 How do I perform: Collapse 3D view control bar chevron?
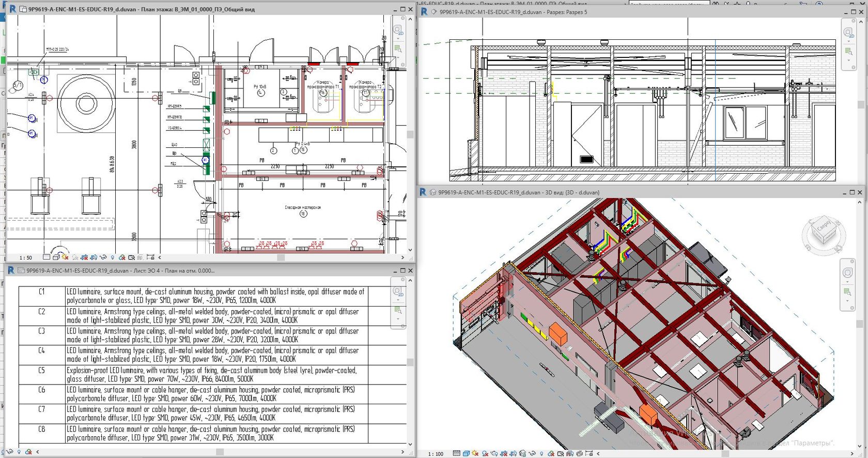pos(598,453)
